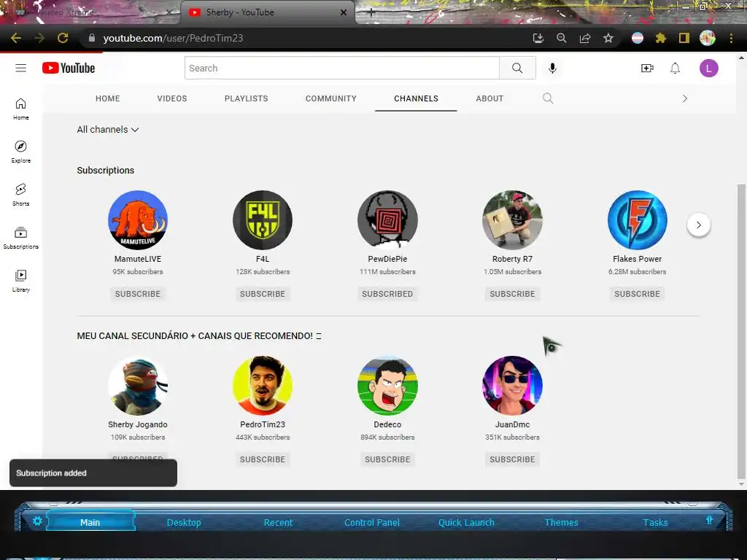Go back with the browser back arrow

(16, 38)
